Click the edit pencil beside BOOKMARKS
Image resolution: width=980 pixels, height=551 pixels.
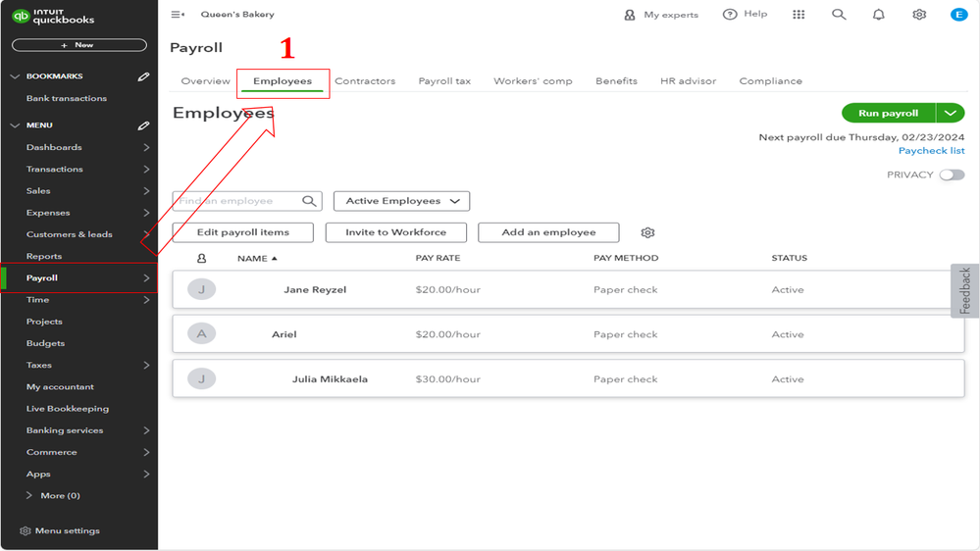click(x=143, y=76)
